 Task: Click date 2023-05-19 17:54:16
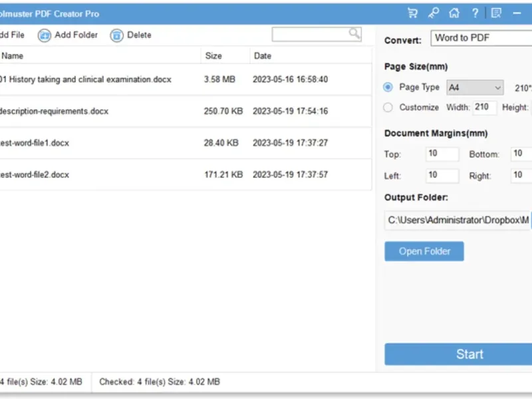click(x=291, y=111)
